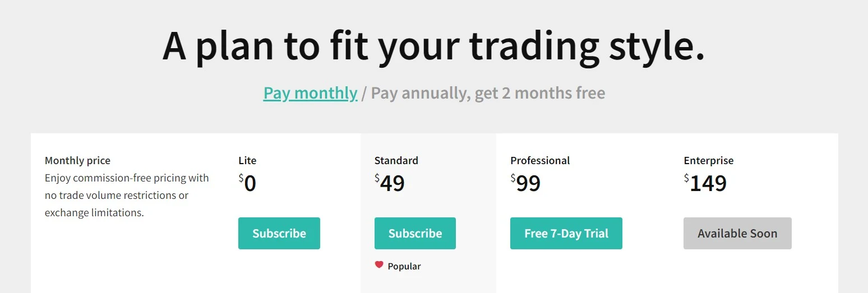Click the $0 Lite price
Screen dimensions: 868x293
pyautogui.click(x=247, y=183)
